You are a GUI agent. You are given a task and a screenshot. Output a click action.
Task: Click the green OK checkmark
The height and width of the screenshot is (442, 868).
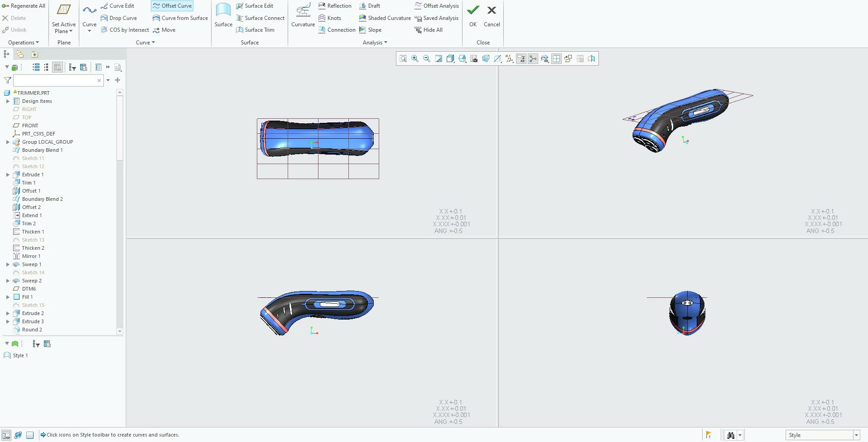(473, 15)
